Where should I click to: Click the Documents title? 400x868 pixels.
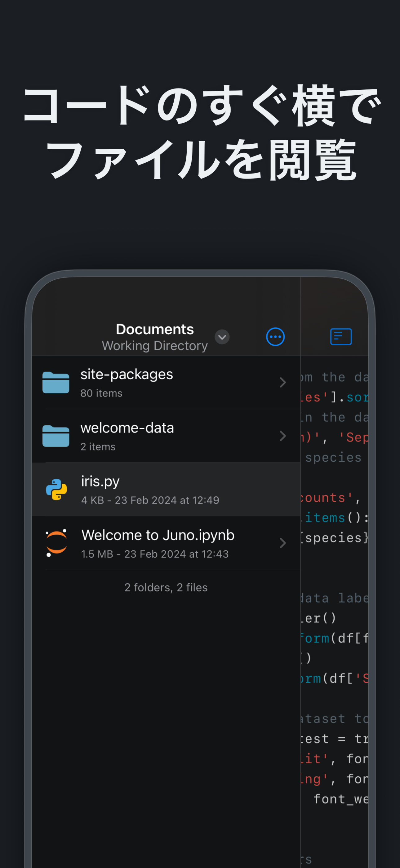(155, 329)
